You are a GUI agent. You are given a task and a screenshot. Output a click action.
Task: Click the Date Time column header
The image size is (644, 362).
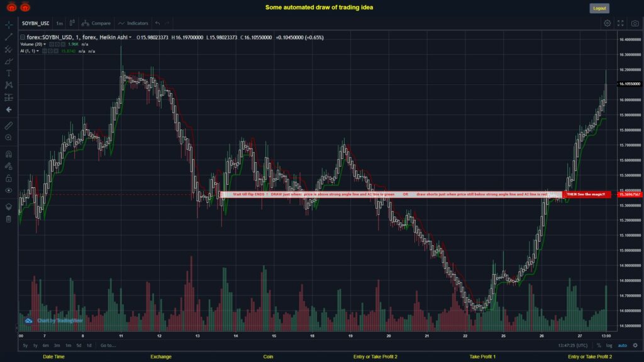[x=54, y=357]
